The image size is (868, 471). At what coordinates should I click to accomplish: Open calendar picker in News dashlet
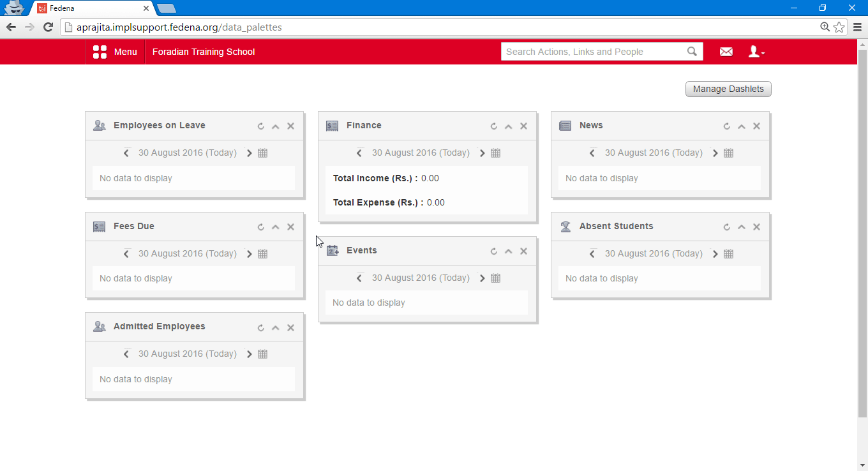(728, 153)
